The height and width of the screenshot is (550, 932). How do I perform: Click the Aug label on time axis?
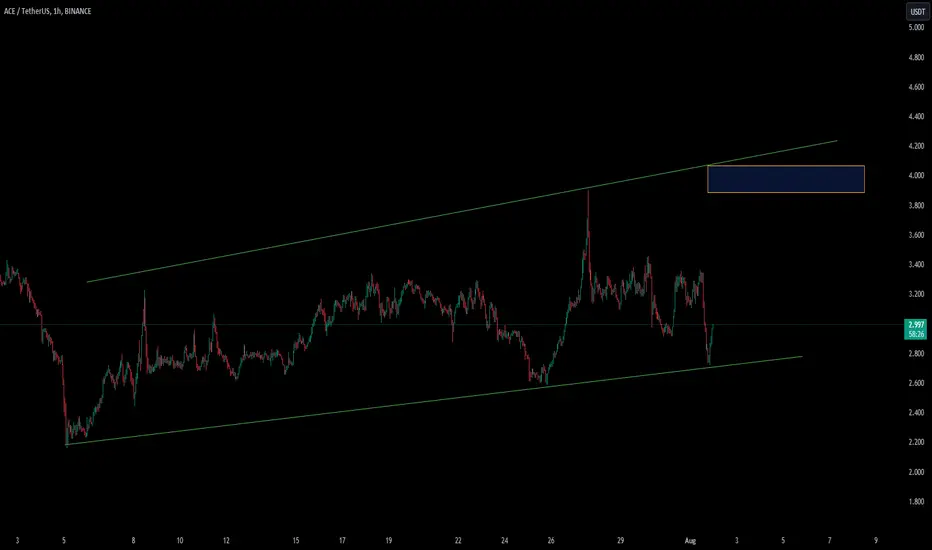pyautogui.click(x=690, y=540)
